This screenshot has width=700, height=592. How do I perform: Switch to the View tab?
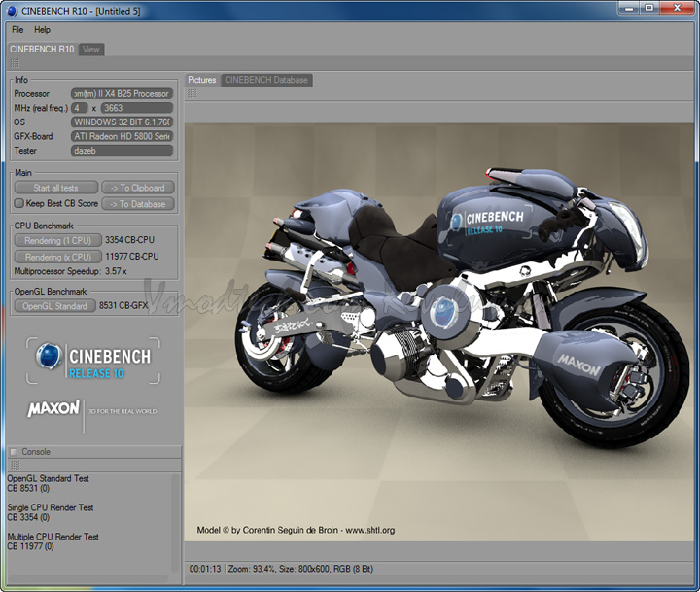[91, 50]
